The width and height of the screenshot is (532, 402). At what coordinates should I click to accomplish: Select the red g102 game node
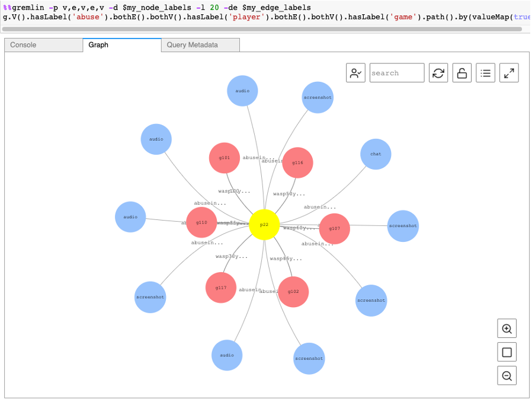point(293,292)
